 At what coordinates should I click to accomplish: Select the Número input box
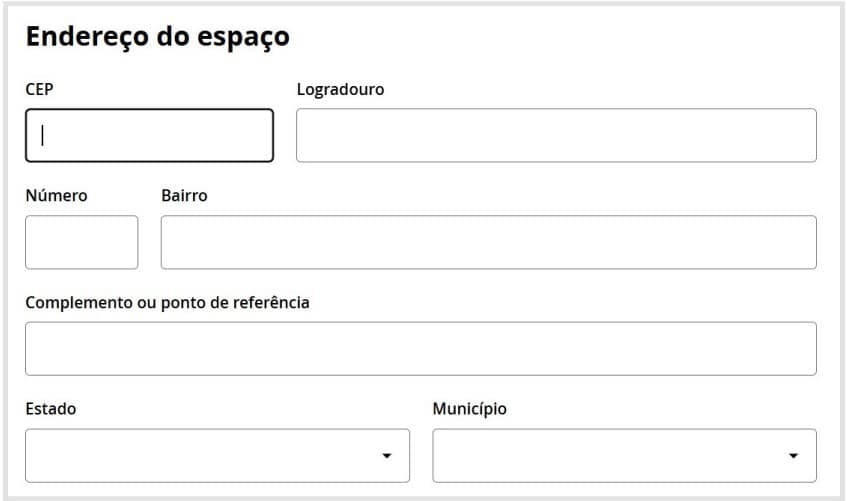81,242
